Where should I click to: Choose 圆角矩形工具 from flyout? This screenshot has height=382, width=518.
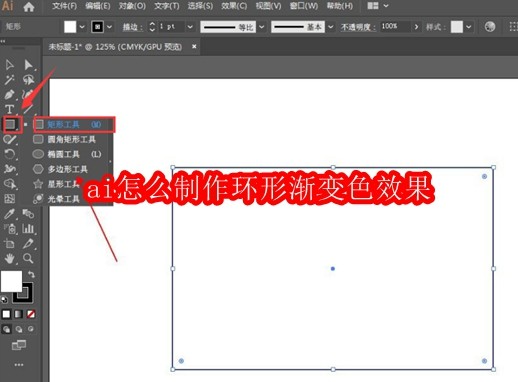coord(72,139)
